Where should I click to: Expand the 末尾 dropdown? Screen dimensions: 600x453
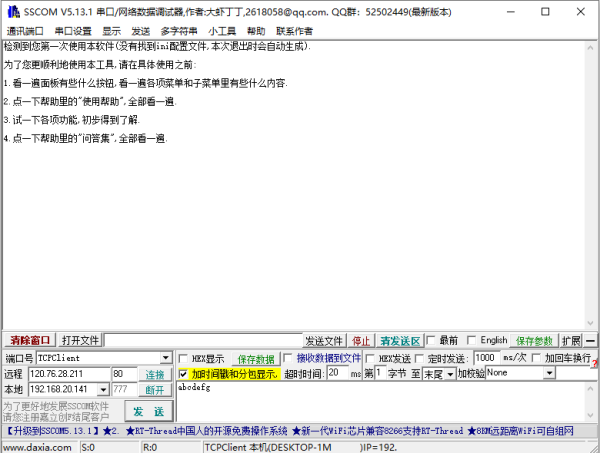click(x=450, y=373)
